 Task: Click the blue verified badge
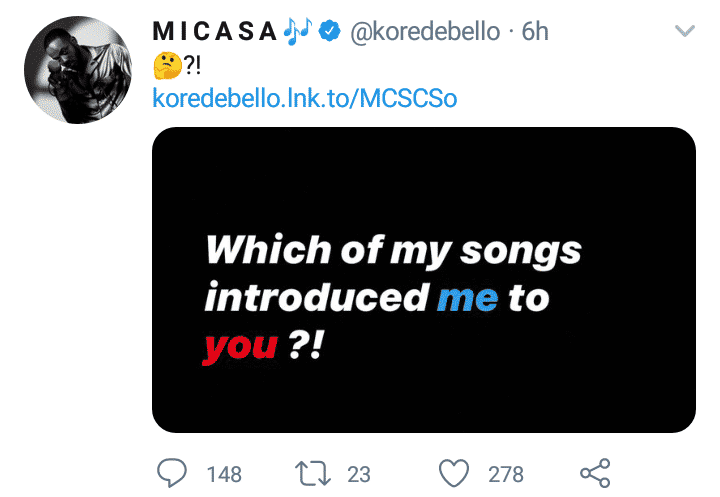point(329,32)
